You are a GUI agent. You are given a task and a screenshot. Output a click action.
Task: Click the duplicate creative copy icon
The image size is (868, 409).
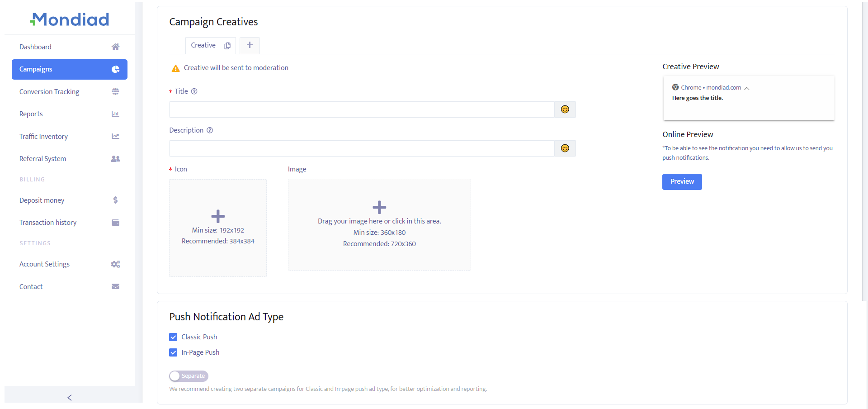point(227,46)
